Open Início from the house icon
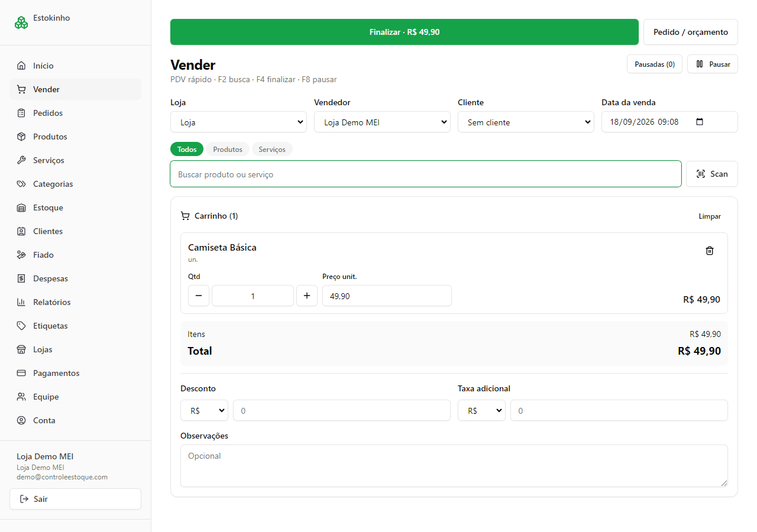The width and height of the screenshot is (757, 532). point(21,66)
